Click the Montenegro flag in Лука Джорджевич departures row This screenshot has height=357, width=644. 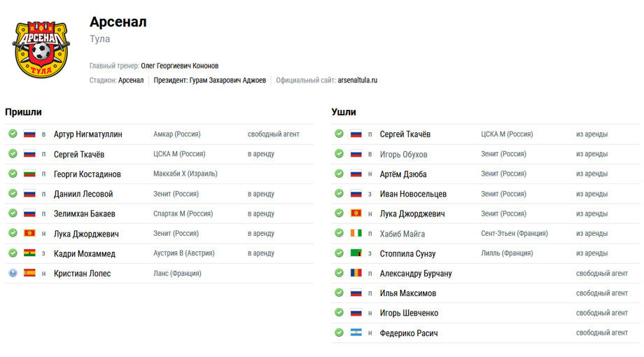356,213
